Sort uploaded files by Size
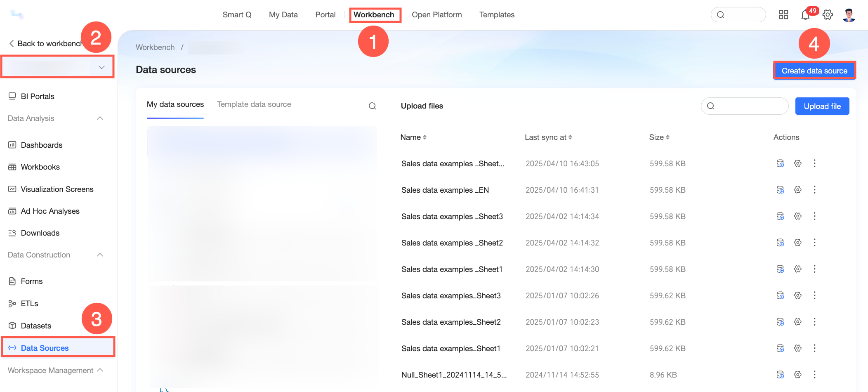Viewport: 868px width, 392px height. click(659, 137)
